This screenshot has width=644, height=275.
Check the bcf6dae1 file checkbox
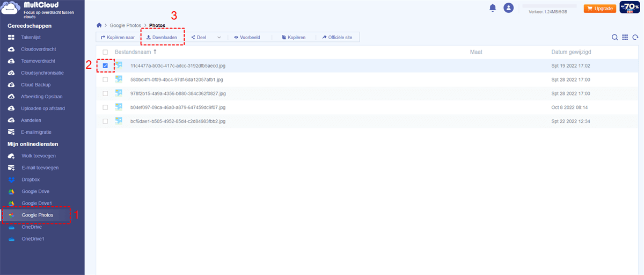click(x=105, y=121)
